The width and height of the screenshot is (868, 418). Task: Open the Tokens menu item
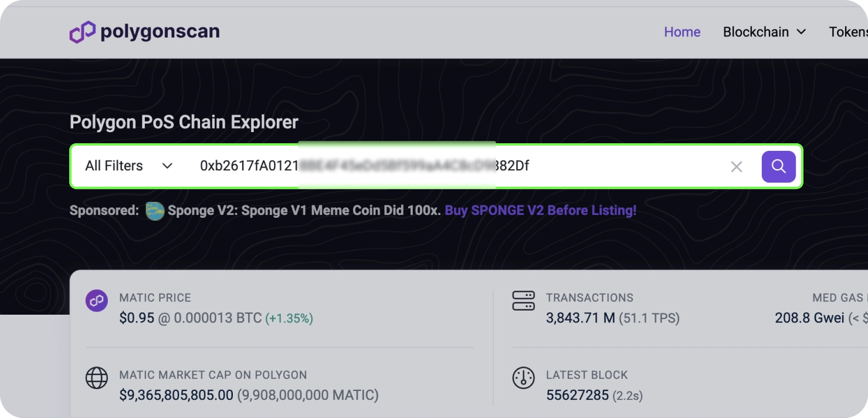[x=847, y=32]
